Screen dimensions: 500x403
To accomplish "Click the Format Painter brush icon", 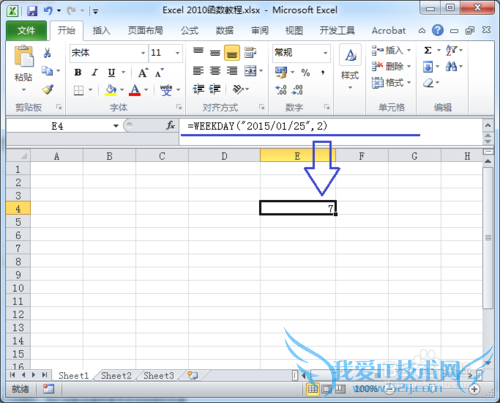I will (x=48, y=89).
